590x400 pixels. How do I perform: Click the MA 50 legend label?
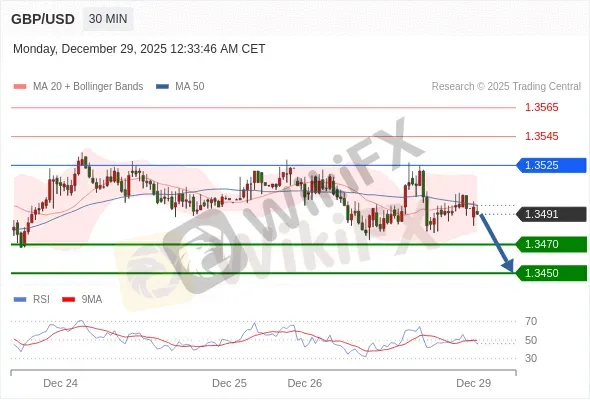click(x=190, y=87)
